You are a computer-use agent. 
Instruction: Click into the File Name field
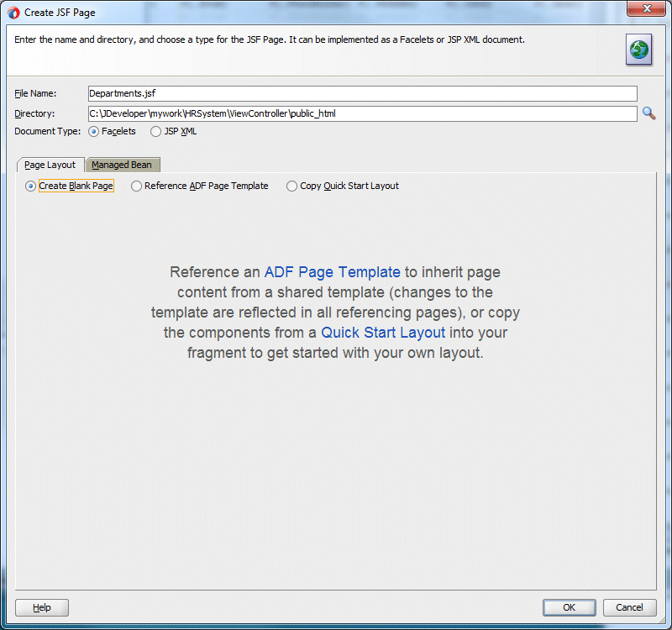(x=363, y=93)
